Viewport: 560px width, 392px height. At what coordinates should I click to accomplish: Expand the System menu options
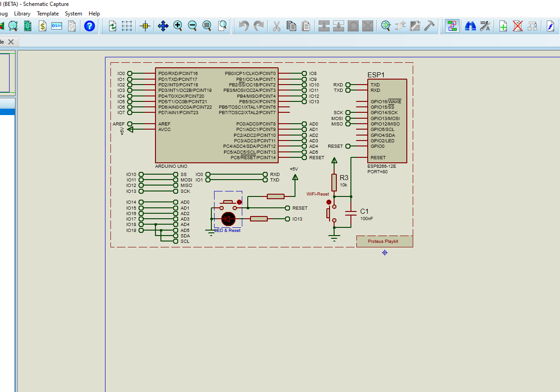[x=73, y=13]
